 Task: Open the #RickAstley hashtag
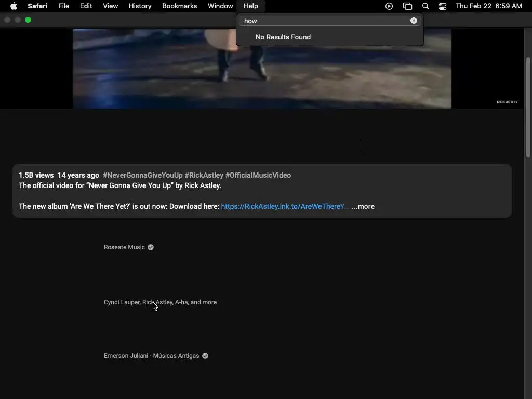tap(204, 175)
